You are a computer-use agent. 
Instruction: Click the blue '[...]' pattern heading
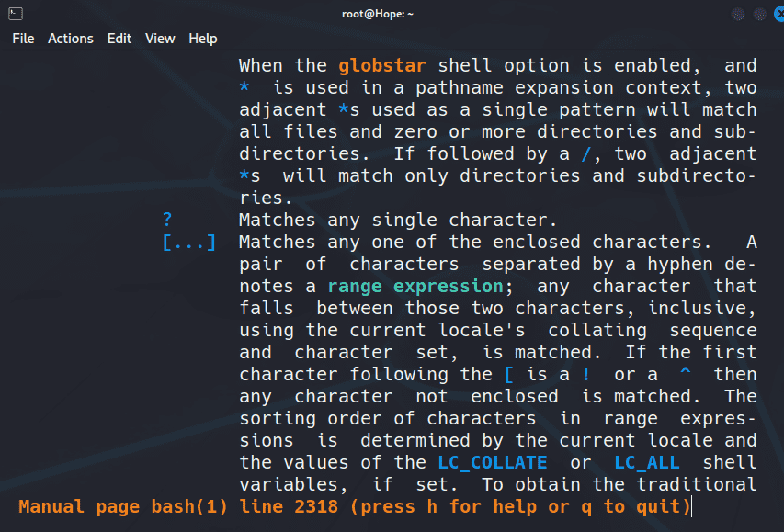188,243
